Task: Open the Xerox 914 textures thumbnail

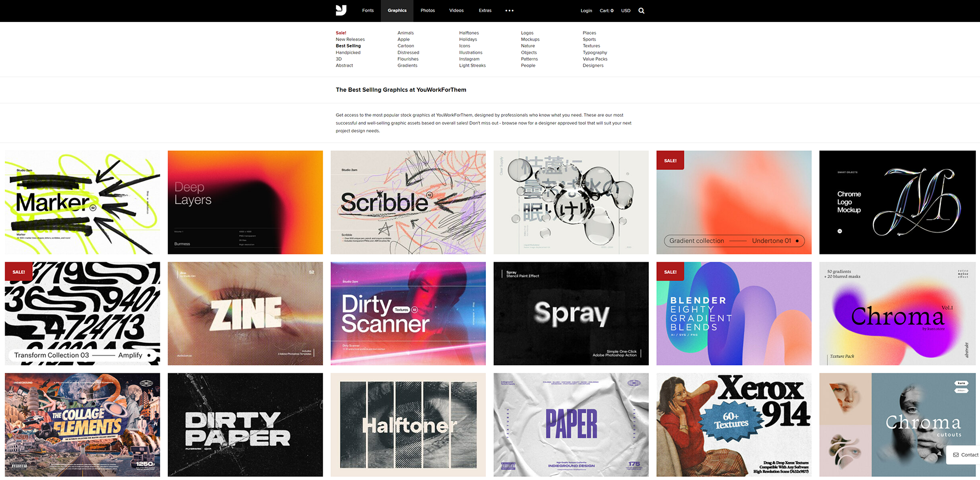Action: 734,425
